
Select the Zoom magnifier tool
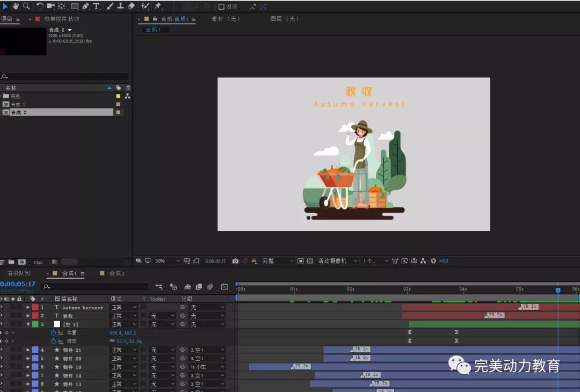[26, 6]
